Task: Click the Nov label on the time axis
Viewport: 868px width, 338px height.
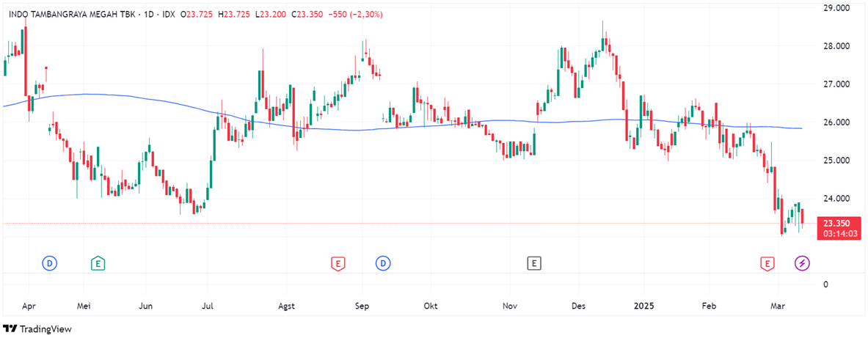Action: tap(510, 306)
